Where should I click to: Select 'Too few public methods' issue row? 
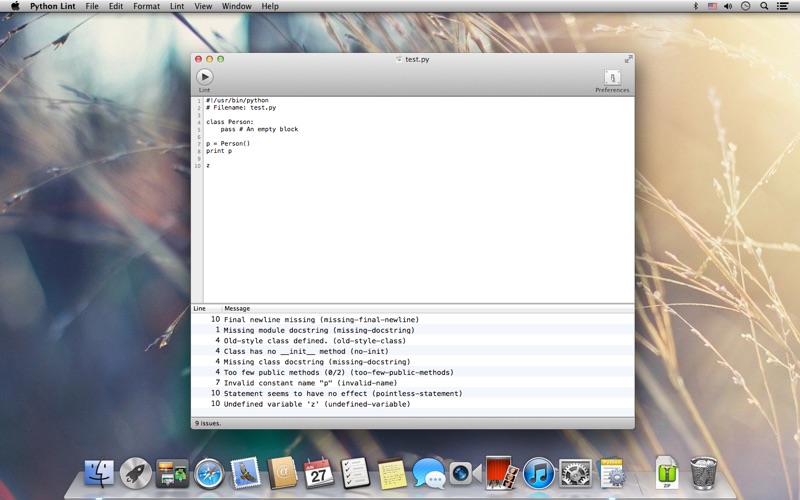[413, 372]
